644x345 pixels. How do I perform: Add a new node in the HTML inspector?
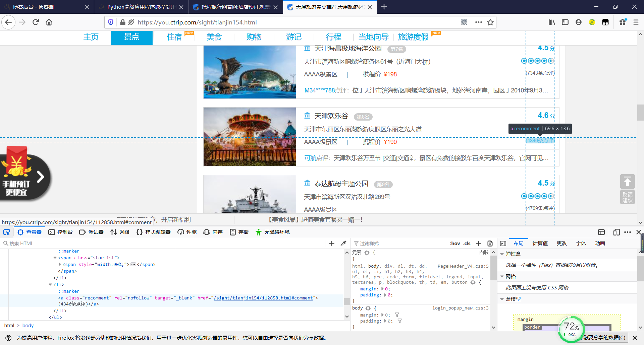(x=332, y=244)
